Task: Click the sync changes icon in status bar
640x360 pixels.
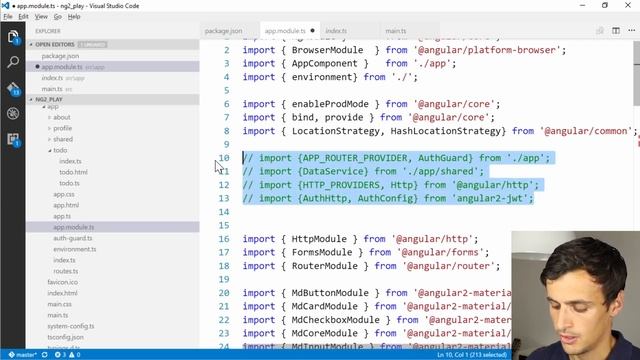Action: tap(44, 355)
